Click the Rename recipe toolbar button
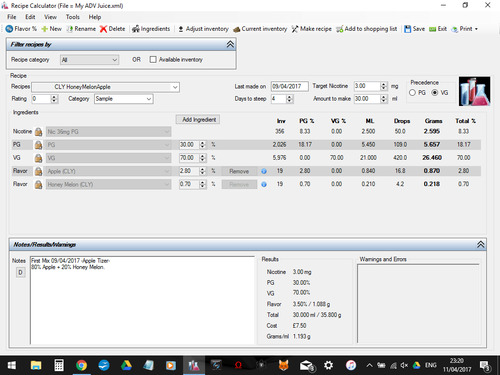Viewport: 500px width, 375px height. coord(81,29)
